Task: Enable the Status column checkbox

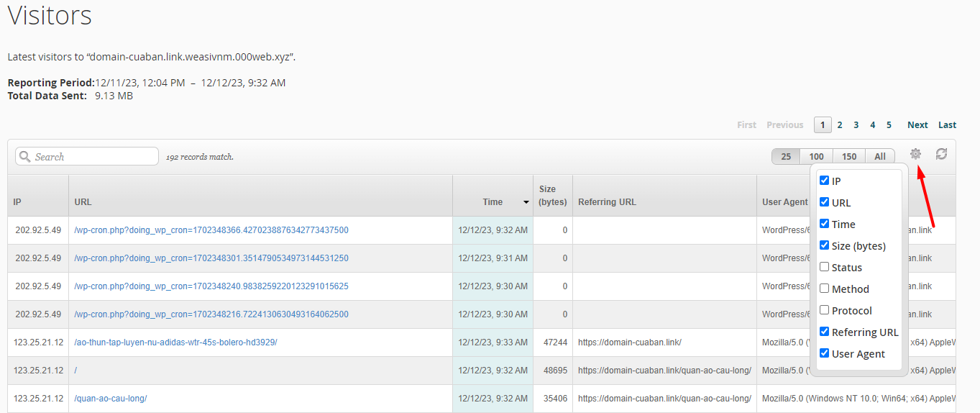Action: tap(825, 267)
